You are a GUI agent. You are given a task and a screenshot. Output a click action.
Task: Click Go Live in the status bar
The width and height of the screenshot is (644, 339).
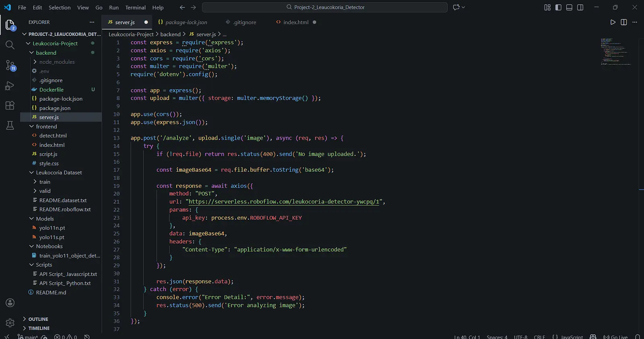pos(616,337)
